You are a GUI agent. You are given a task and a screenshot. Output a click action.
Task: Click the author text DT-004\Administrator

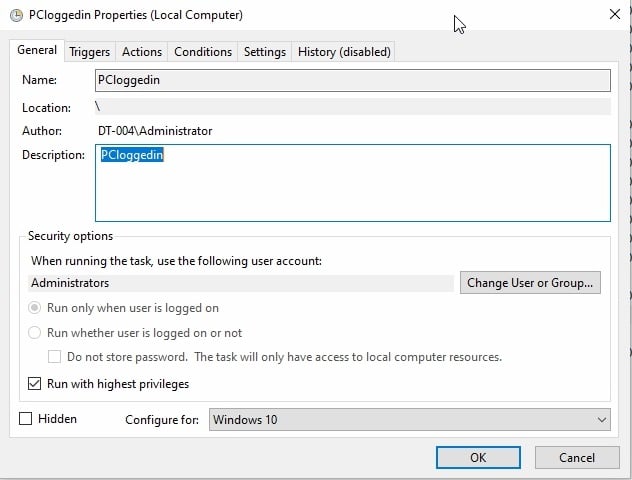(x=155, y=131)
